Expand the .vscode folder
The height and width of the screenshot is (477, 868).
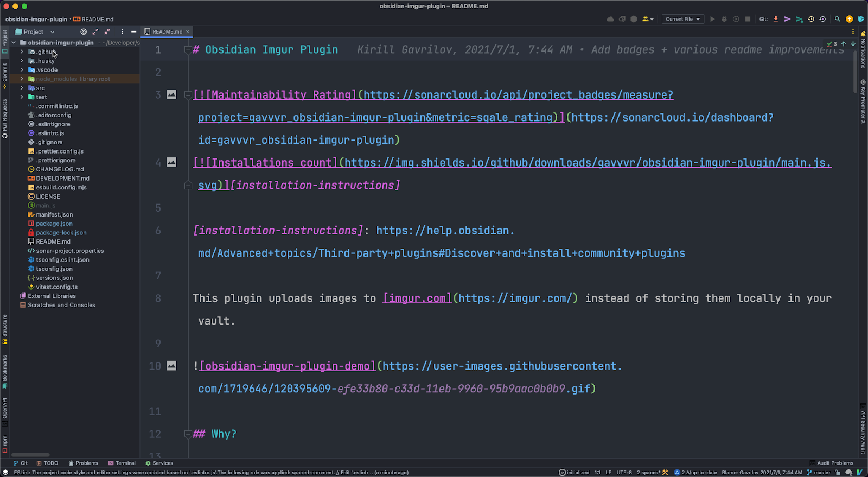(22, 69)
